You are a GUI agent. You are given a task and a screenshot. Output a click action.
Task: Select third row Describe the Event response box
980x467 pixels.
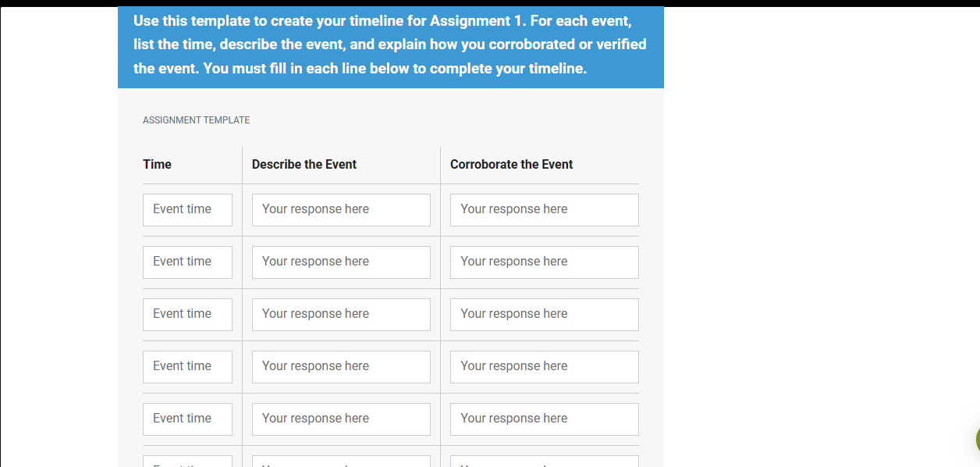coord(341,315)
